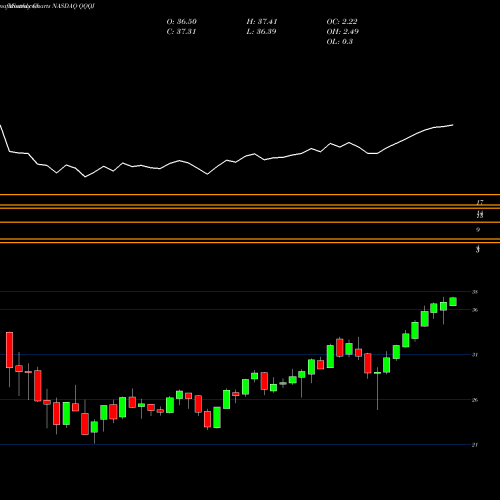
Task: Click the open price reading 'O: 36.50'
Action: pyautogui.click(x=181, y=22)
